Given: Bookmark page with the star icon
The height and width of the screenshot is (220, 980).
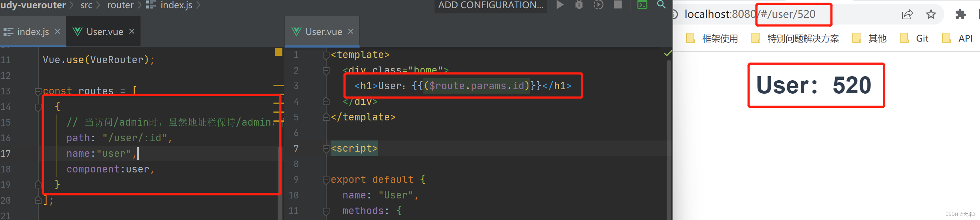Looking at the screenshot, I should pos(931,14).
